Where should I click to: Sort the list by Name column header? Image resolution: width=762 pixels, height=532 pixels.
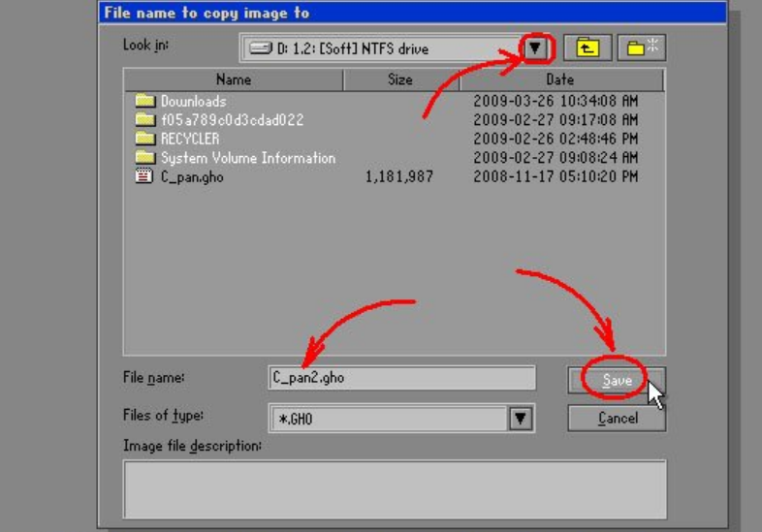pyautogui.click(x=233, y=79)
